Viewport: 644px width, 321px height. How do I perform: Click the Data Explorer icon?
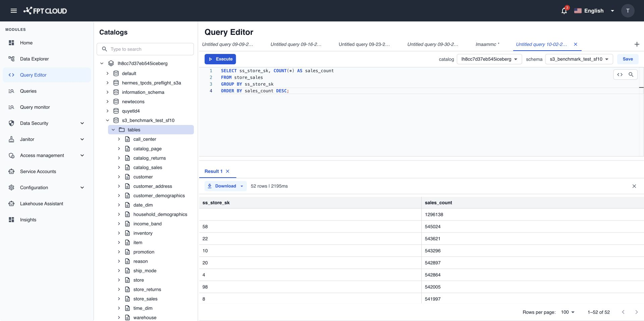(11, 59)
